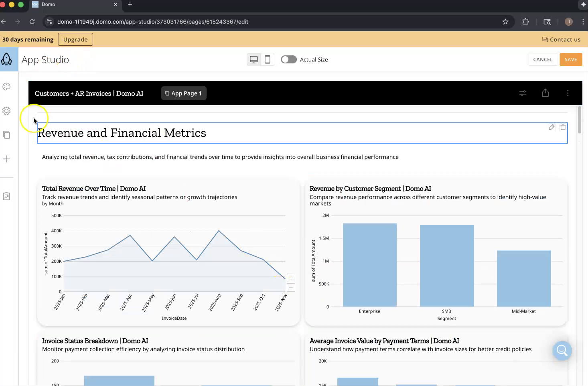Open the Contact us link
This screenshot has width=588, height=386.
pos(561,39)
